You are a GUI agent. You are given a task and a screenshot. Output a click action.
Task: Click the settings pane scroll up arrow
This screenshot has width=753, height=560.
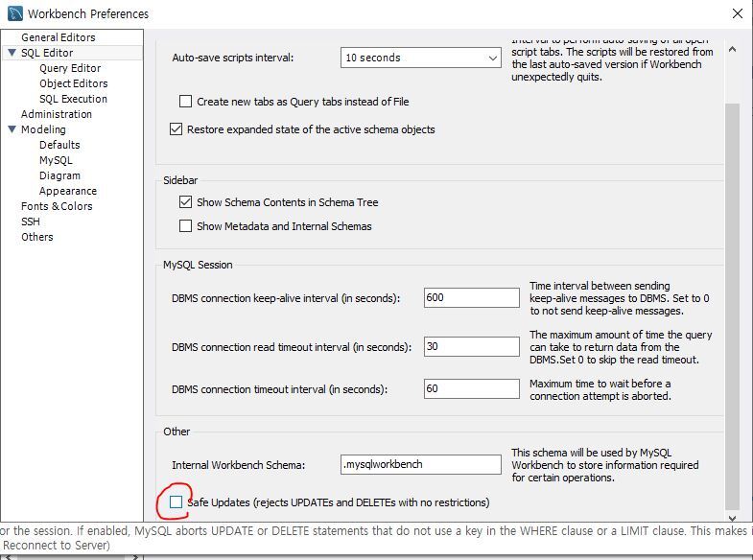point(732,49)
